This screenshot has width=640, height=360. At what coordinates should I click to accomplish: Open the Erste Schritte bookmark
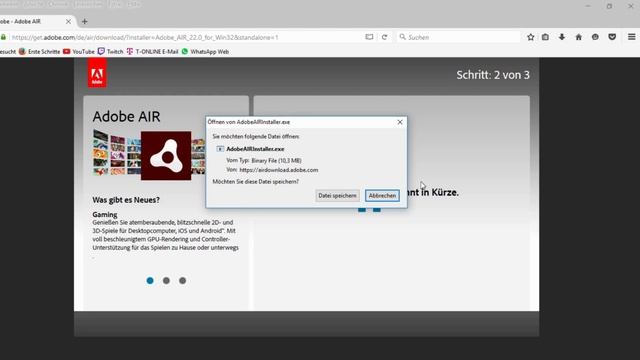click(x=40, y=52)
